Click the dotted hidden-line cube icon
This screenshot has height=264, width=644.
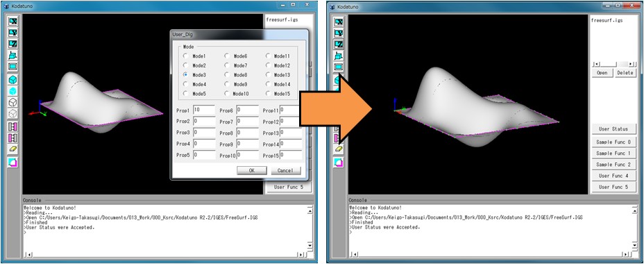13,114
